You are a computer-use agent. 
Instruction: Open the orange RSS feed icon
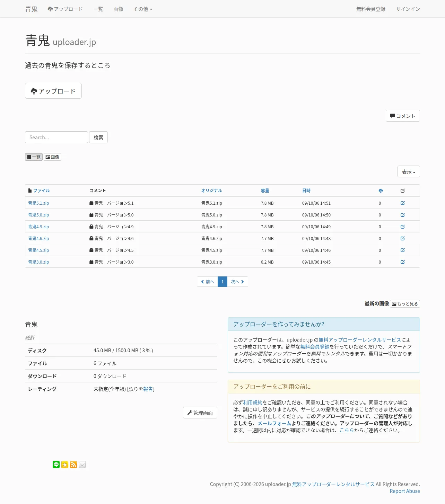pyautogui.click(x=73, y=465)
